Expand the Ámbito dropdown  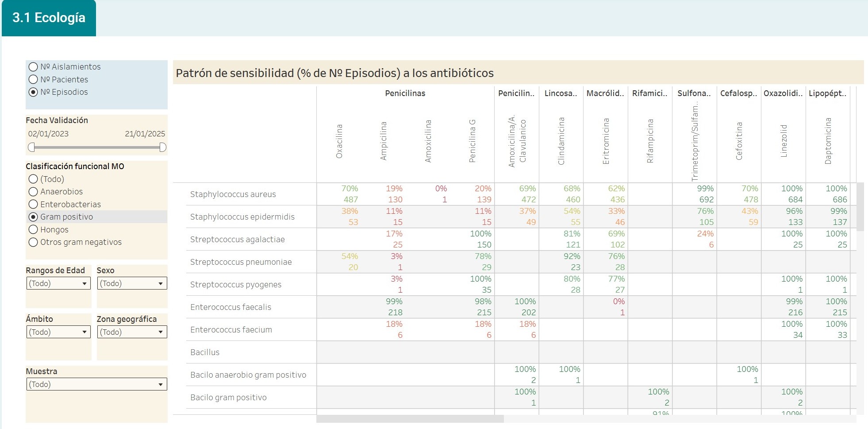pos(58,332)
